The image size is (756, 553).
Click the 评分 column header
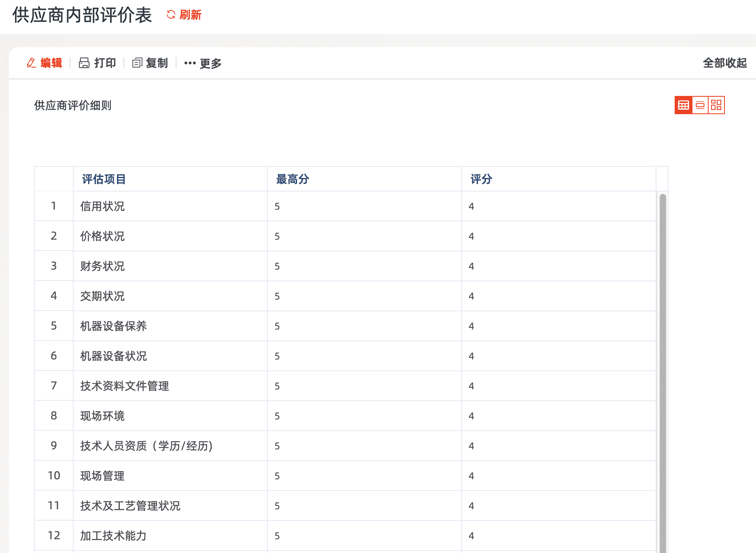pos(559,179)
